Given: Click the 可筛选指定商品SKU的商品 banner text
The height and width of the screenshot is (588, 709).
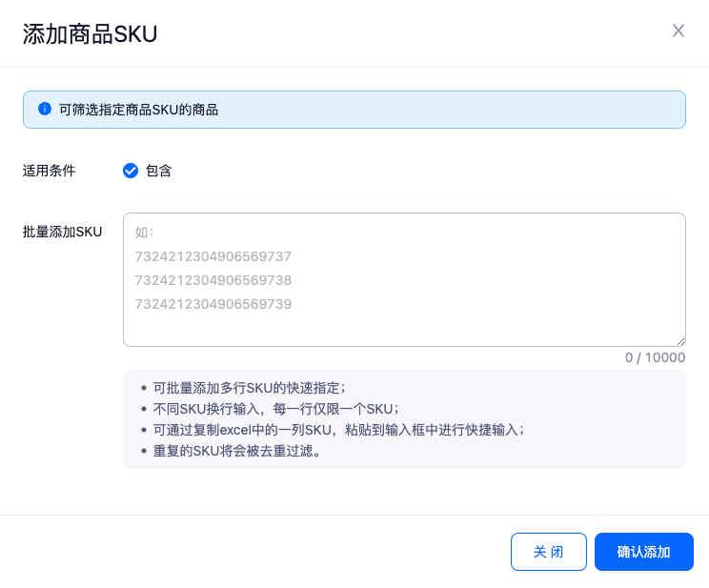Looking at the screenshot, I should [139, 110].
